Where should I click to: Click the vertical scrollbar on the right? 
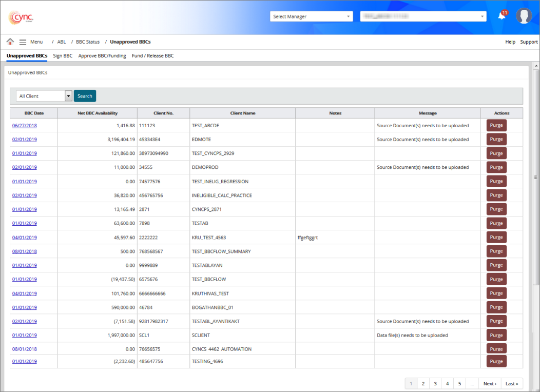pyautogui.click(x=536, y=177)
